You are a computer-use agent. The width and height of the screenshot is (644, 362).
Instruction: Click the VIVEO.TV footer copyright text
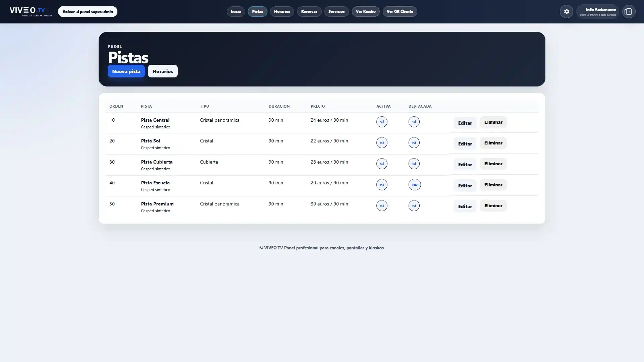pos(322,248)
